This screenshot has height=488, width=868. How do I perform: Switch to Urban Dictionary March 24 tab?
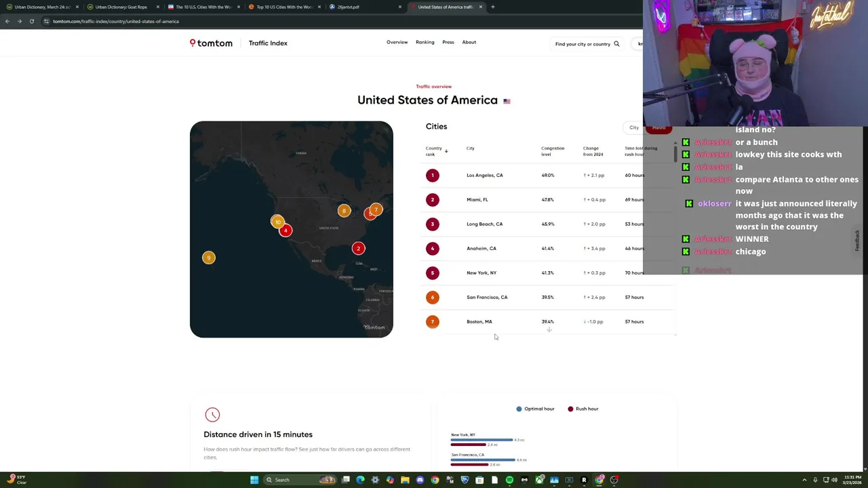[43, 7]
